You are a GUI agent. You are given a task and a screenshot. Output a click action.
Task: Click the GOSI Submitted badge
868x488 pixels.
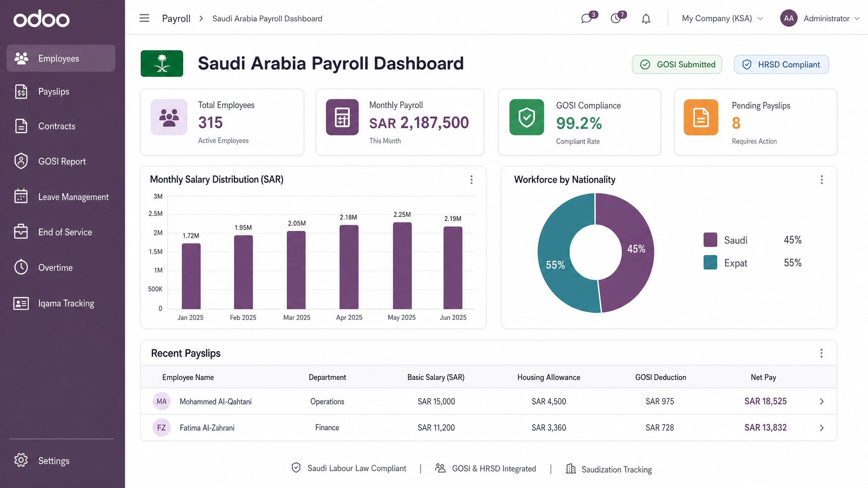[677, 65]
